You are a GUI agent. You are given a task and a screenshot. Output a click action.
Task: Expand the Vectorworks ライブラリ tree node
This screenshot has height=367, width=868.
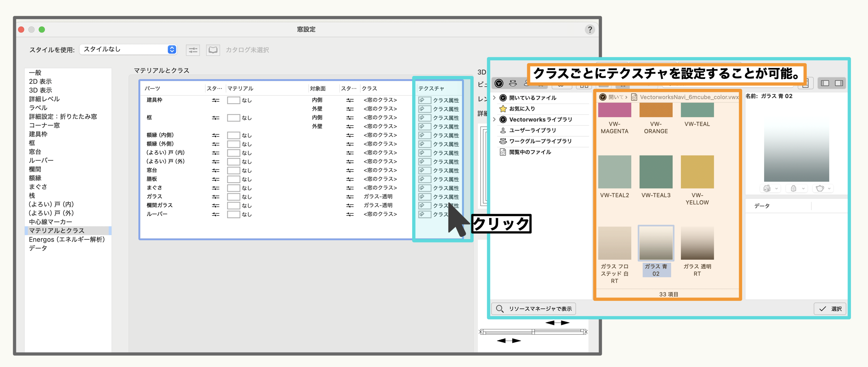coord(494,120)
